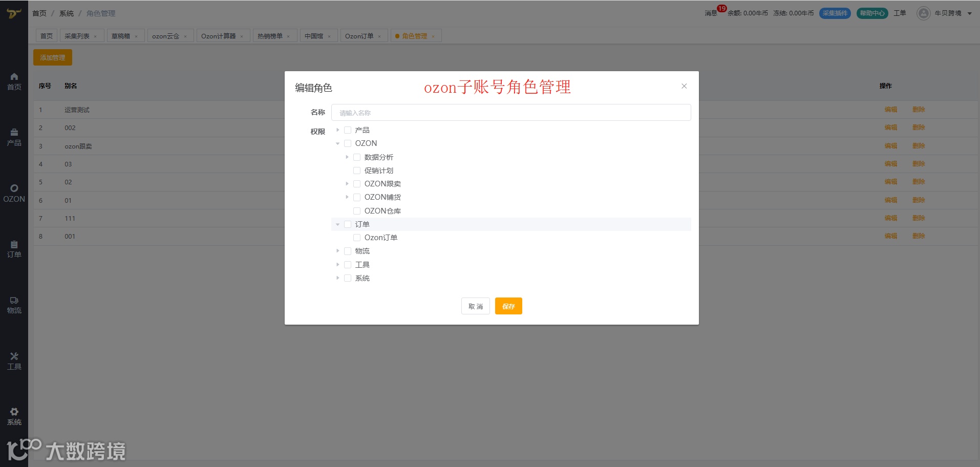Click the logo icon at top-left
Screen dimensions: 980x467
(x=14, y=13)
